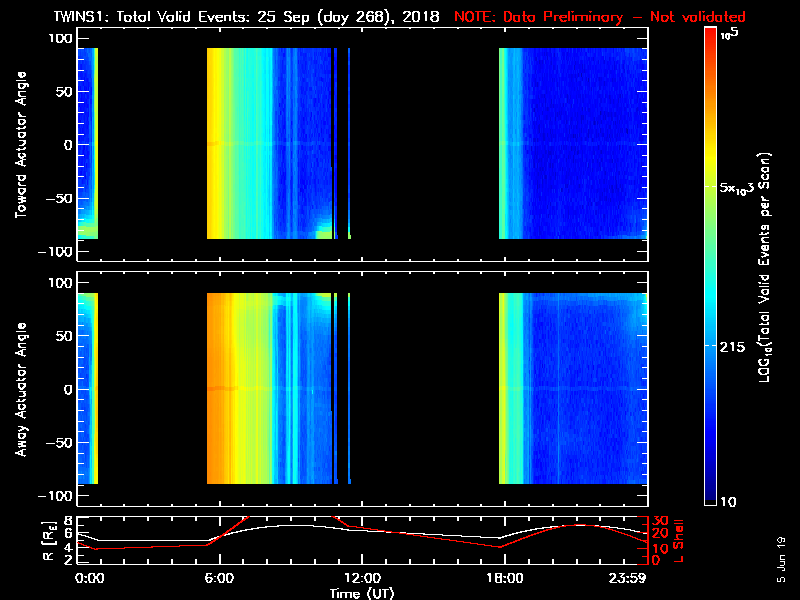This screenshot has width=800, height=600.
Task: Click the 6:00 tick on the time axis
Action: [x=218, y=578]
